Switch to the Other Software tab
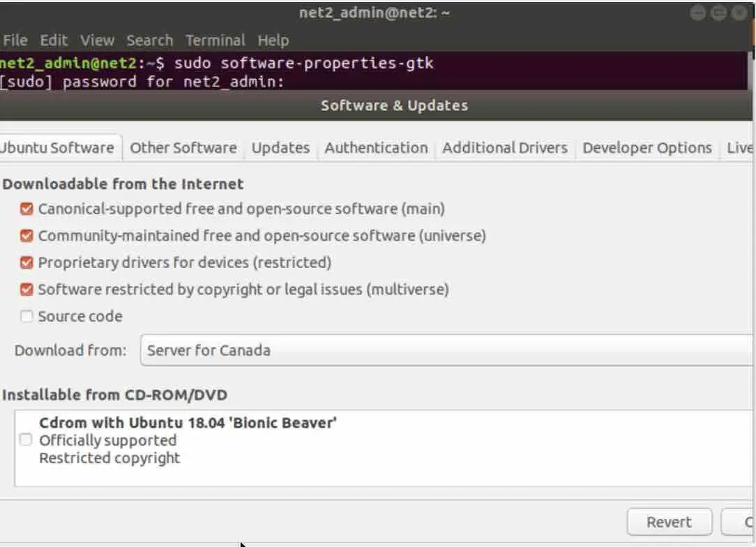This screenshot has width=756, height=547. [x=183, y=148]
